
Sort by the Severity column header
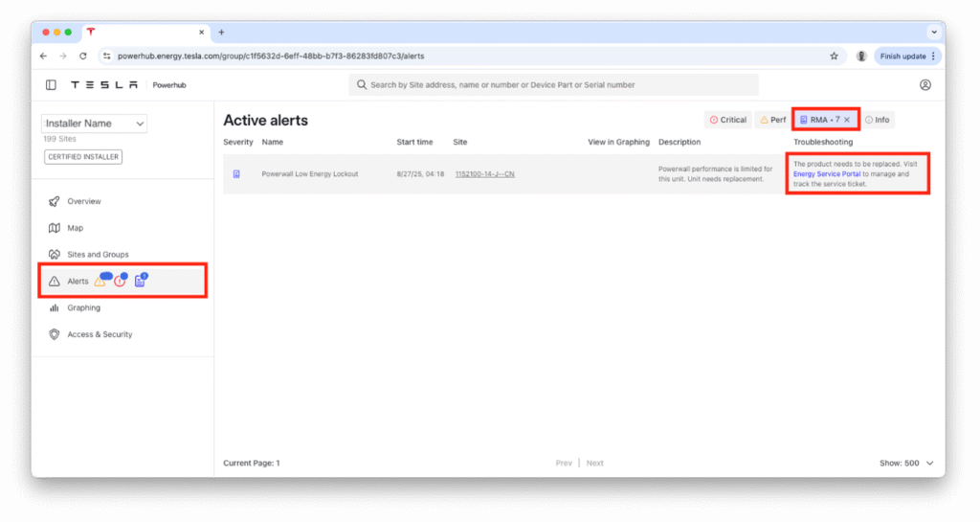(238, 142)
